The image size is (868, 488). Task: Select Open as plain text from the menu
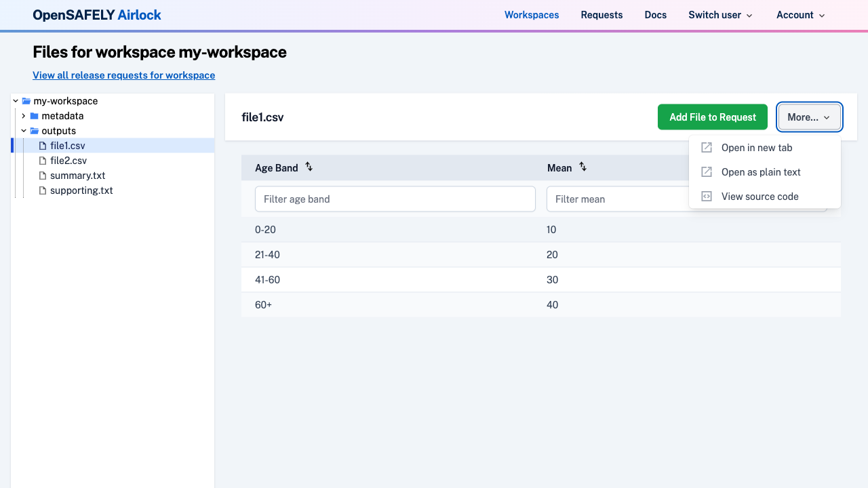tap(761, 171)
